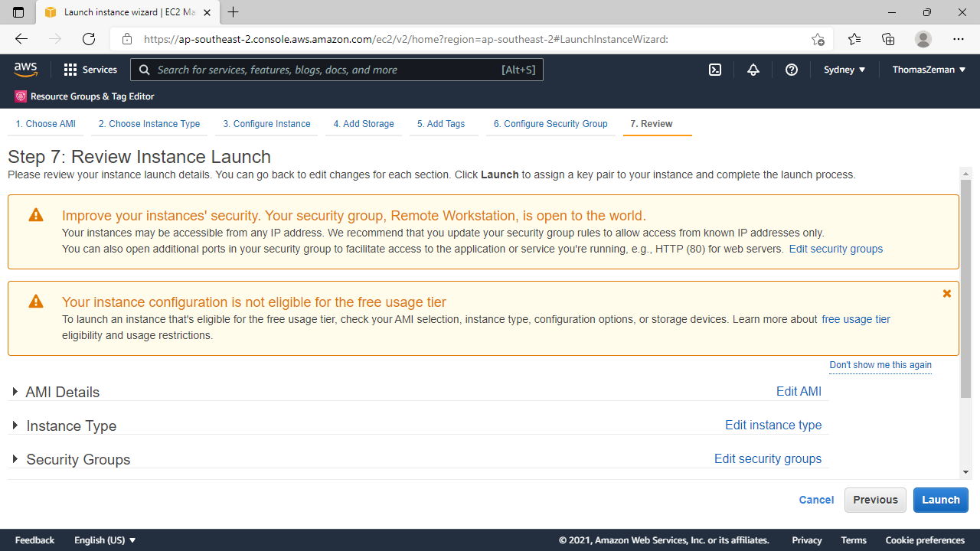Click Edit instance type link
Viewport: 980px width, 551px height.
(773, 425)
